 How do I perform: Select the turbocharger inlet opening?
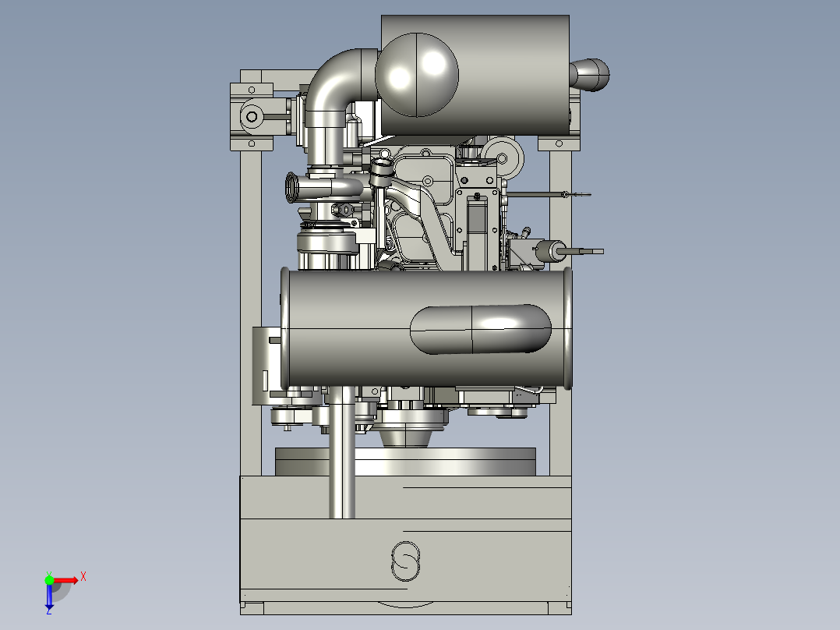pyautogui.click(x=292, y=188)
